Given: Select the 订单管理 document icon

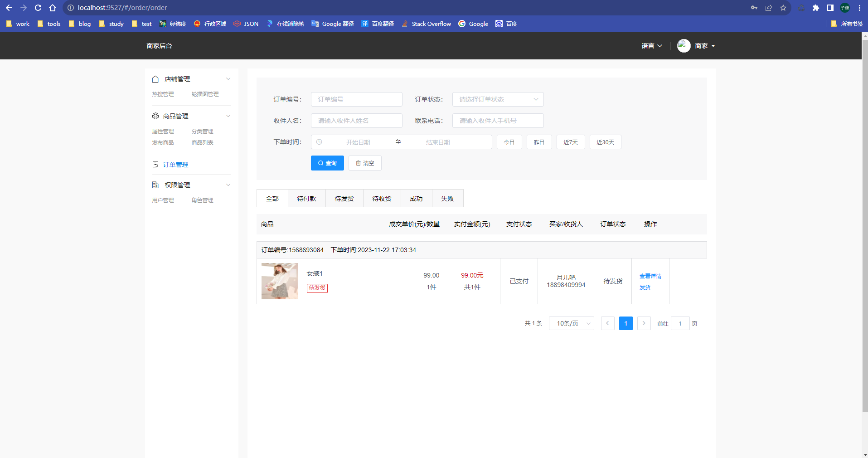Looking at the screenshot, I should click(155, 164).
